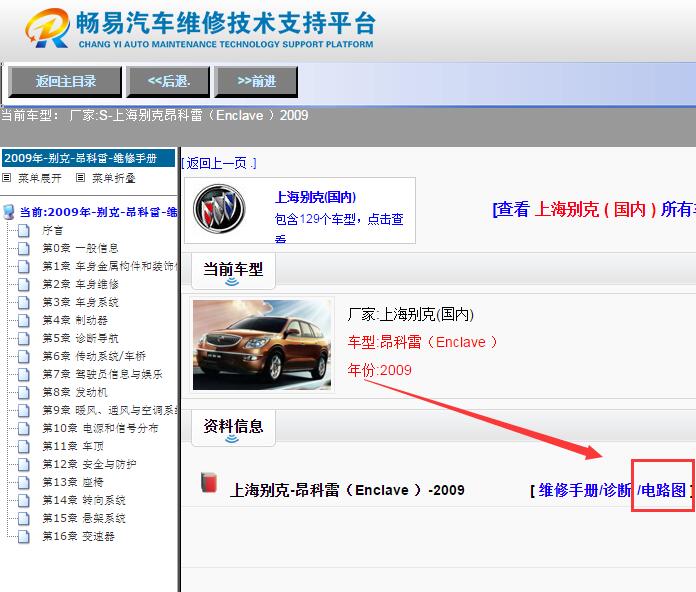Open tree item 第14章 转向系统
Screen dimensions: 696x592
point(84,500)
